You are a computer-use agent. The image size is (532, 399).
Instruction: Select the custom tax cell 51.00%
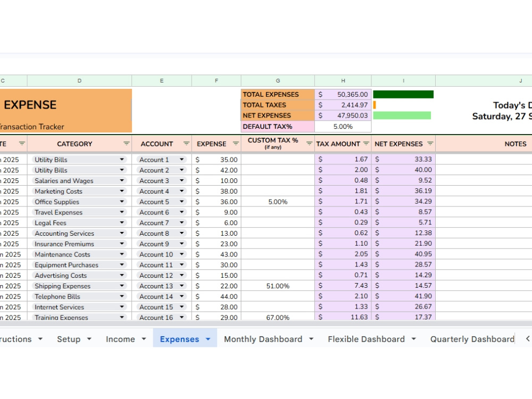(x=278, y=286)
